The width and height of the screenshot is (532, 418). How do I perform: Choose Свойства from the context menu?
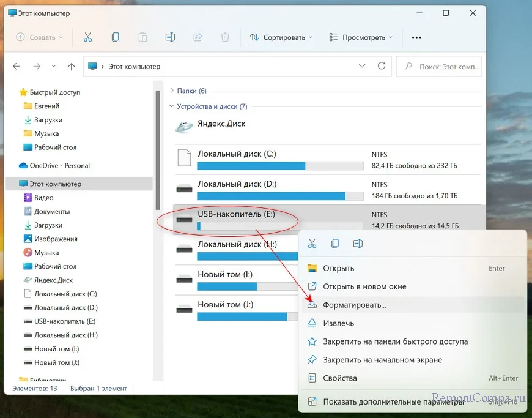tap(339, 378)
